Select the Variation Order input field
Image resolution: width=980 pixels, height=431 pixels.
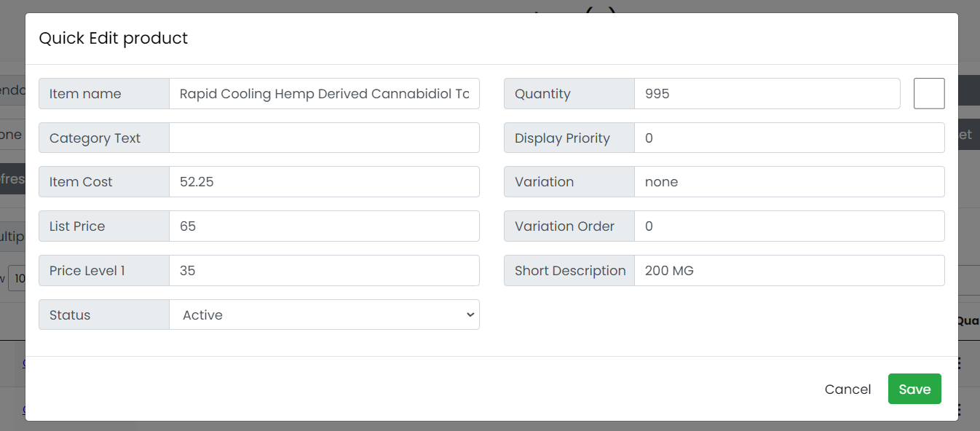pos(789,226)
